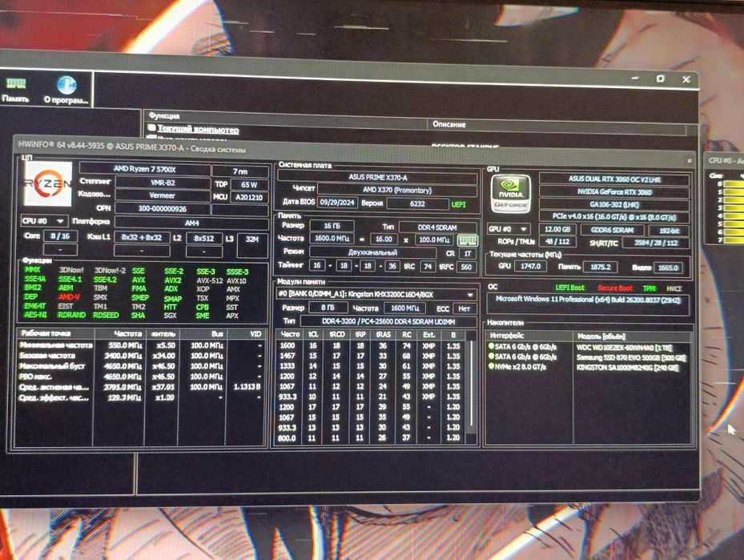Click the Core 8 / 16 field
Viewport: 744px width, 560px height.
pyautogui.click(x=60, y=236)
